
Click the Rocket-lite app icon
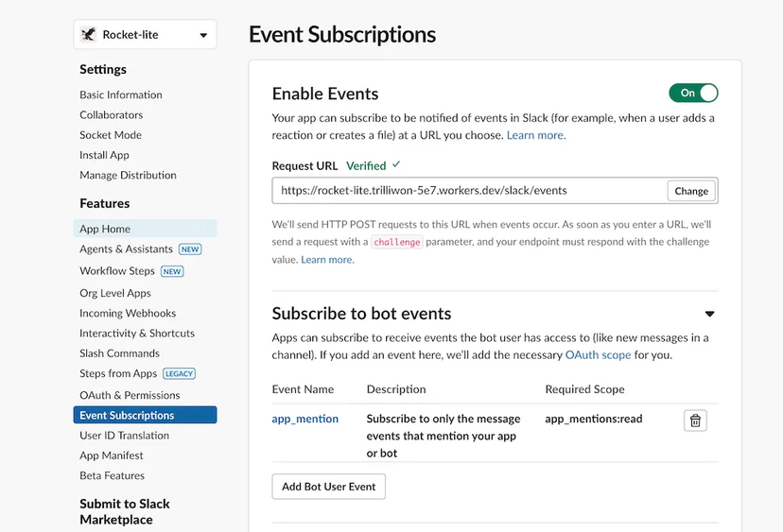point(88,34)
